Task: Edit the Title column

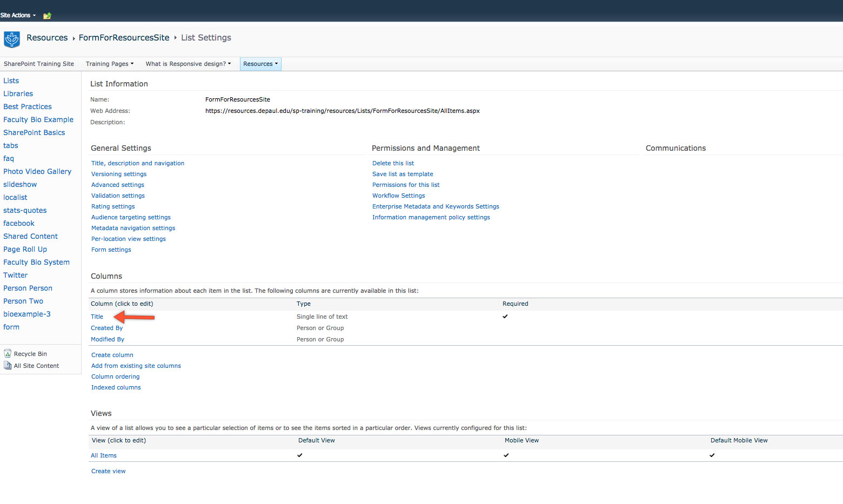Action: click(x=97, y=317)
